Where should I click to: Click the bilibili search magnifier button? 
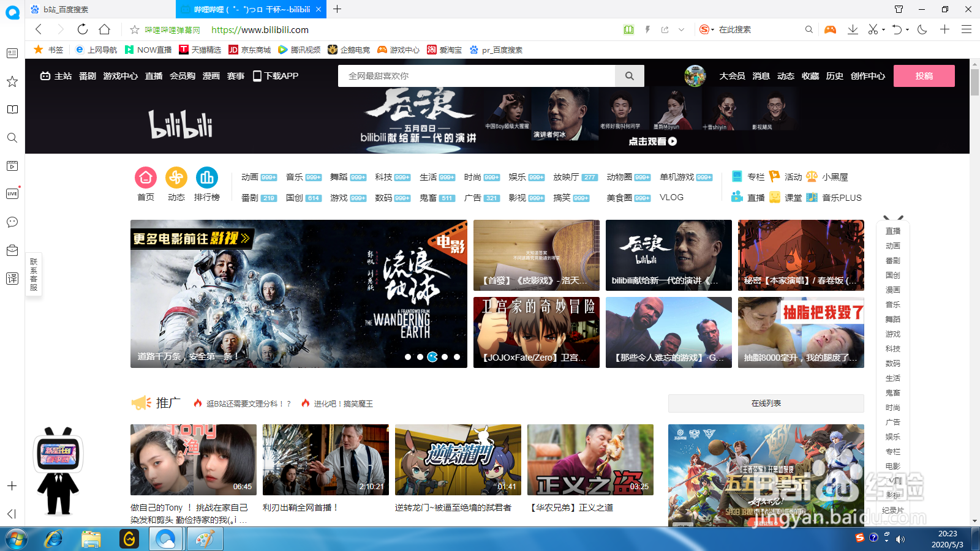point(630,76)
